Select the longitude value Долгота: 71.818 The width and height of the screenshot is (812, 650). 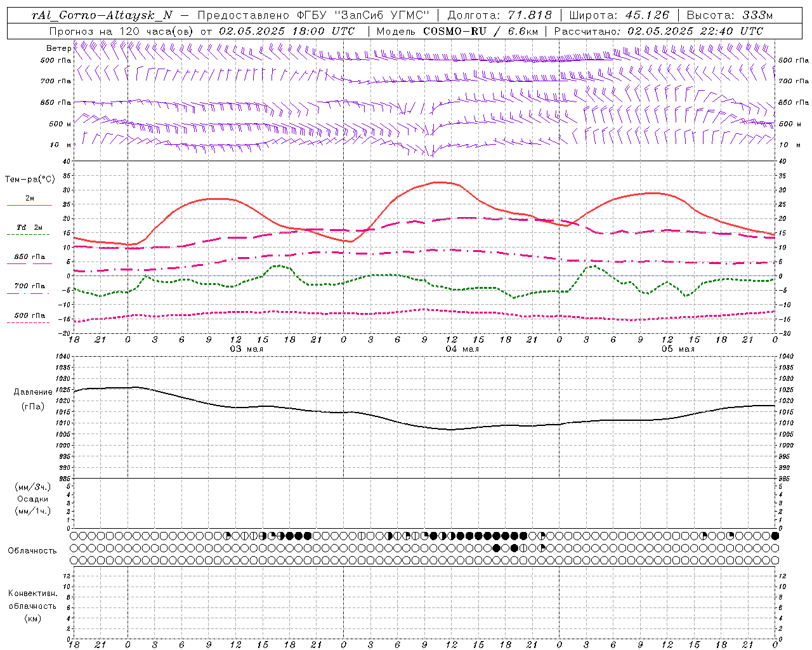(x=500, y=15)
